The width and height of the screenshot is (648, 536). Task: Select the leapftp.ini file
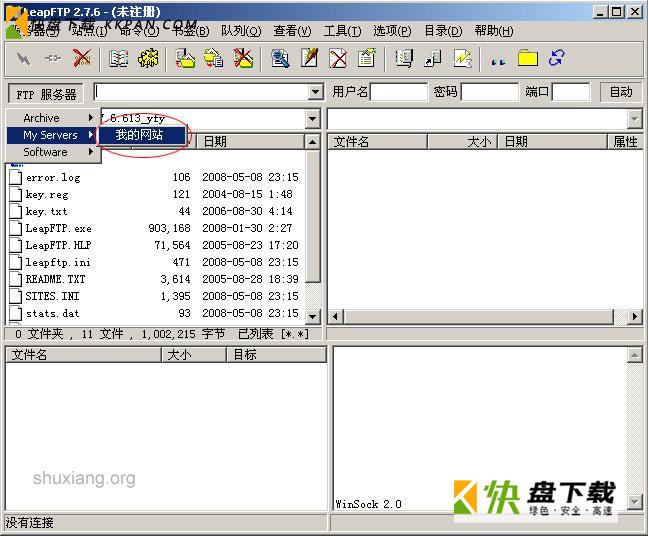click(x=58, y=262)
